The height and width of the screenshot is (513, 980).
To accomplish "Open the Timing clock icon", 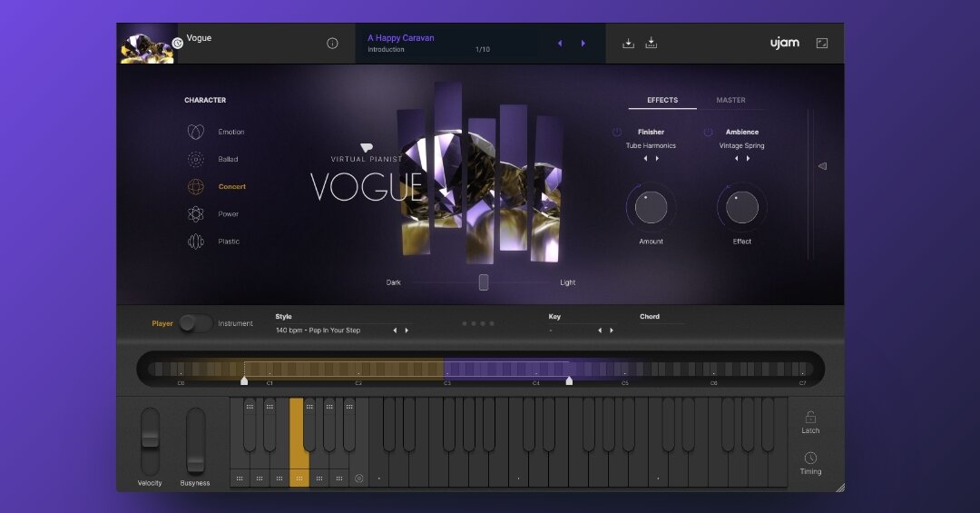I will [x=810, y=458].
